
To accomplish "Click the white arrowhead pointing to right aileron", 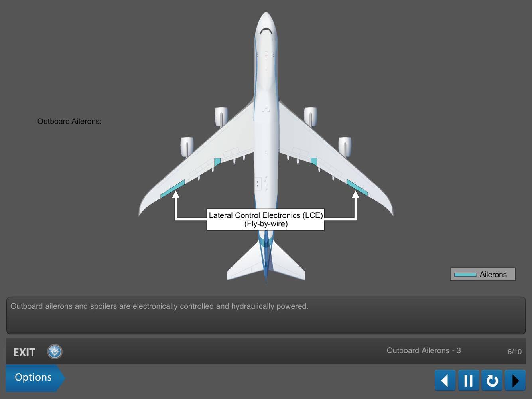I will click(355, 195).
